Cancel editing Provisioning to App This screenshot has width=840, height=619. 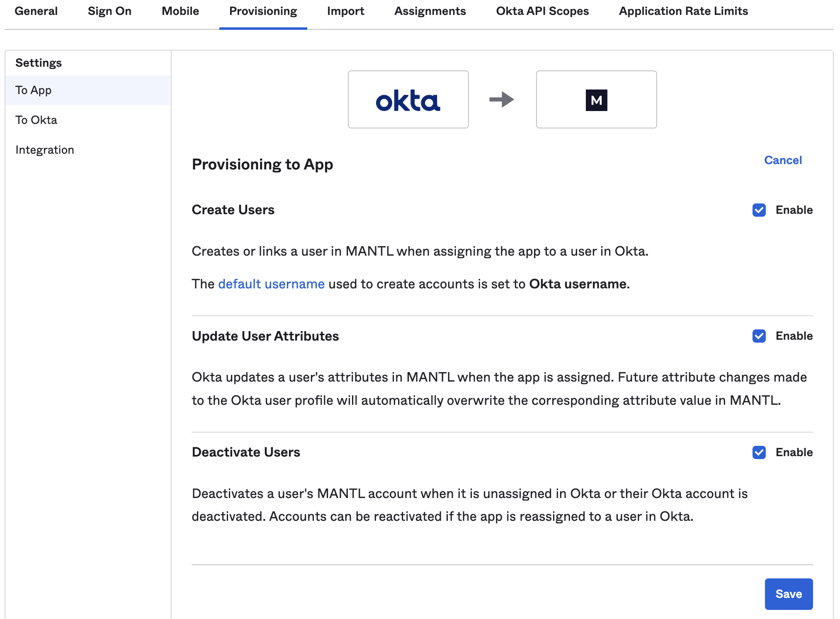[783, 160]
